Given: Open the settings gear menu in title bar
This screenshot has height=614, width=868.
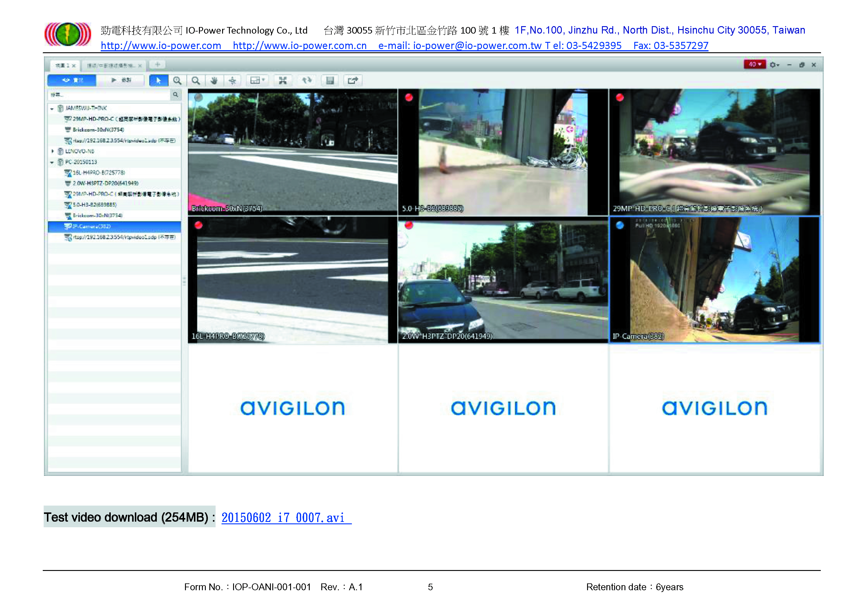Looking at the screenshot, I should click(x=774, y=65).
